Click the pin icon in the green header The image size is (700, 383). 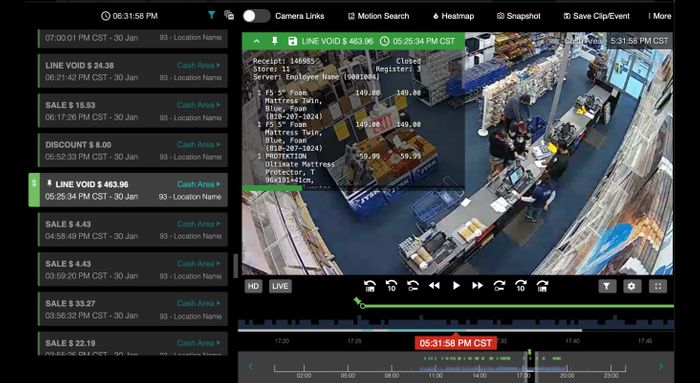[275, 41]
